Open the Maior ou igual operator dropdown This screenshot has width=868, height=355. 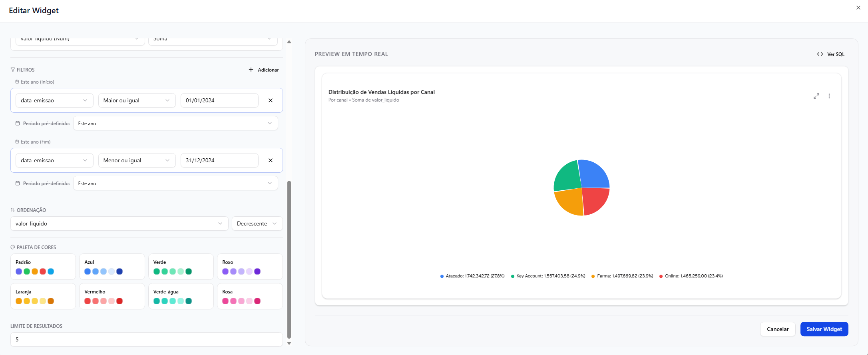click(x=137, y=100)
